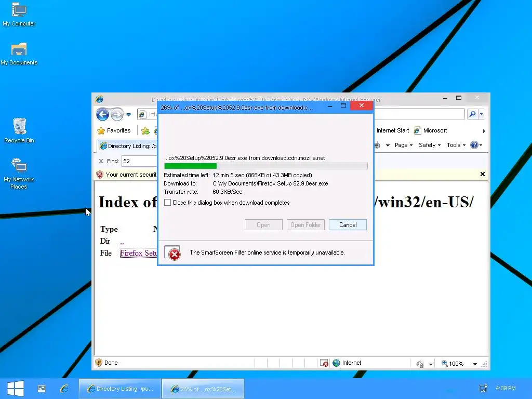The image size is (532, 399).
Task: Click the Microsoft link's page icon
Action: [x=417, y=130]
